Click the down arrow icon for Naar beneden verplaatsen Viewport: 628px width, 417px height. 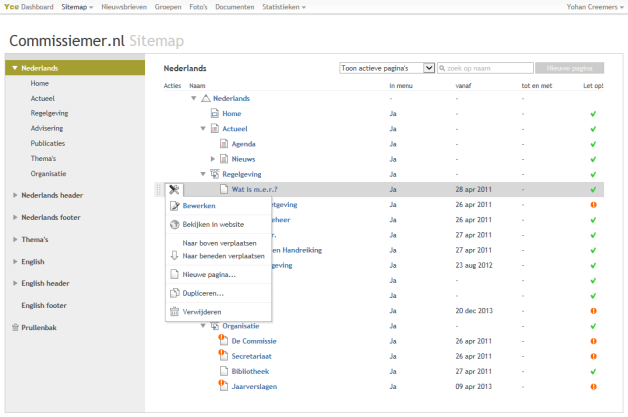tap(174, 256)
